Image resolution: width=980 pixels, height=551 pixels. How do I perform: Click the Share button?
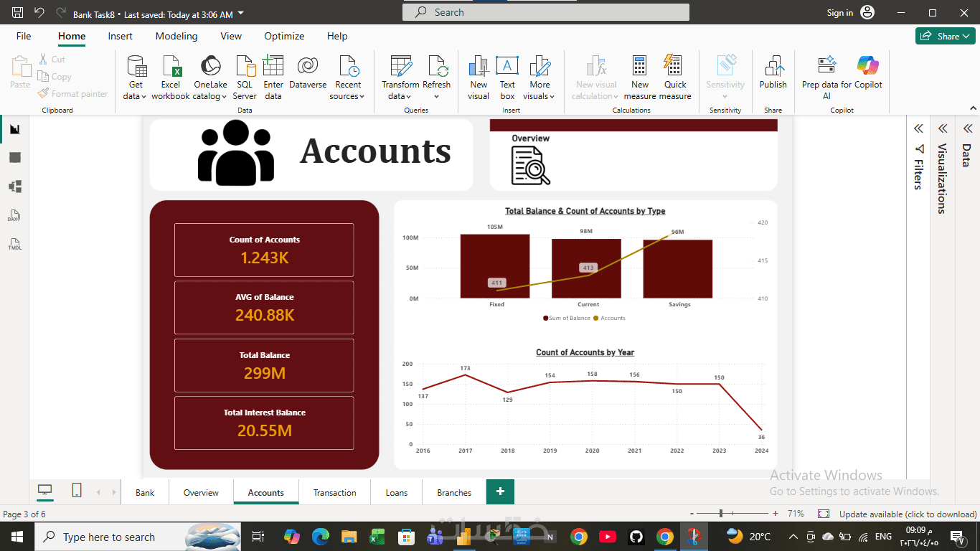point(945,36)
